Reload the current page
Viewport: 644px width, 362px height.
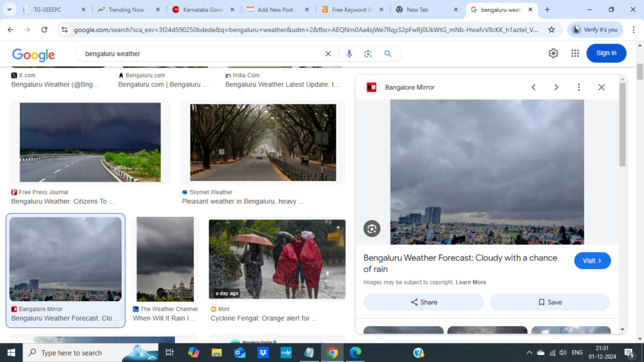point(45,30)
